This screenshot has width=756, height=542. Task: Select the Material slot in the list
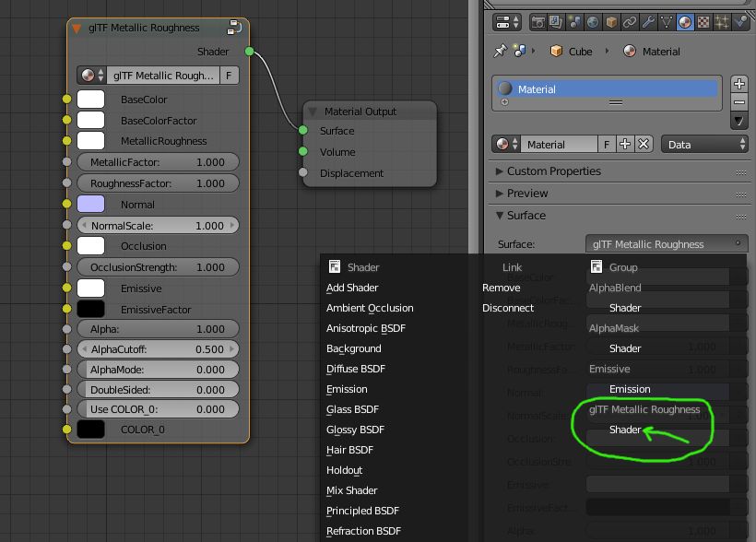point(607,88)
